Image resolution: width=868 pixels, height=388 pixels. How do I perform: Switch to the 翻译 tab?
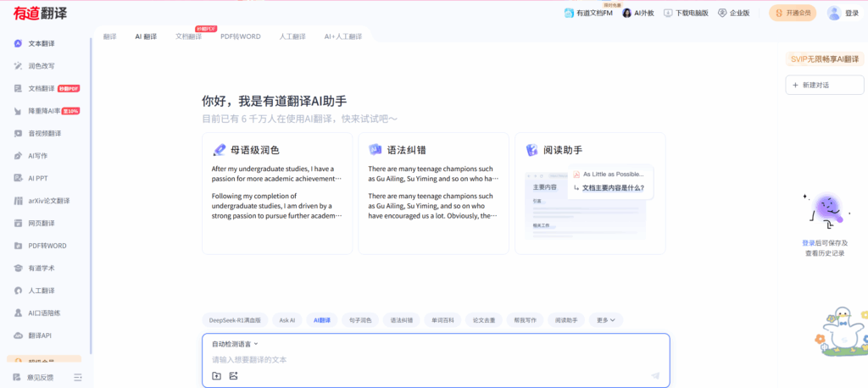pos(109,36)
